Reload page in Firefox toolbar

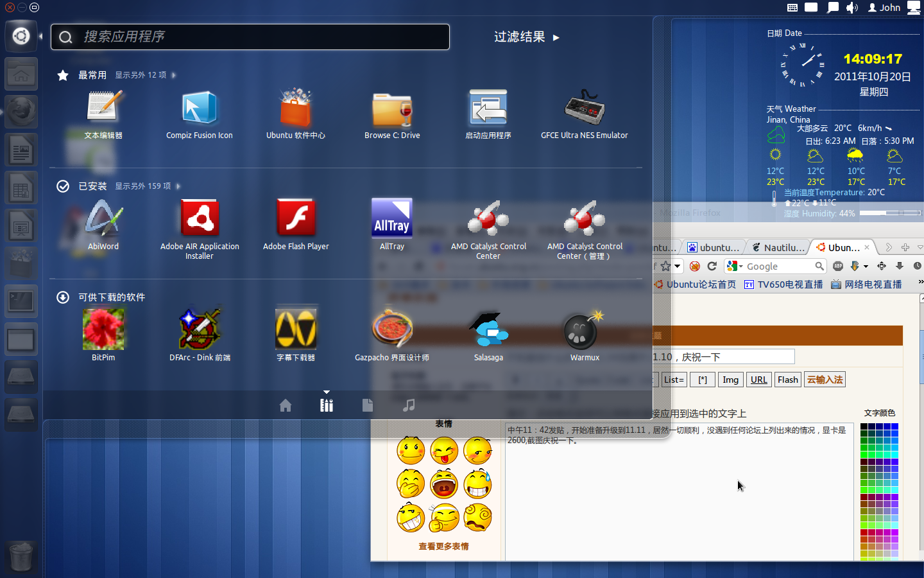pyautogui.click(x=712, y=266)
